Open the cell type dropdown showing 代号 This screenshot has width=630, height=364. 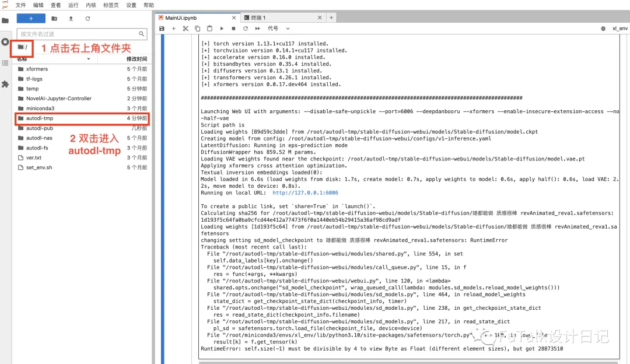278,29
